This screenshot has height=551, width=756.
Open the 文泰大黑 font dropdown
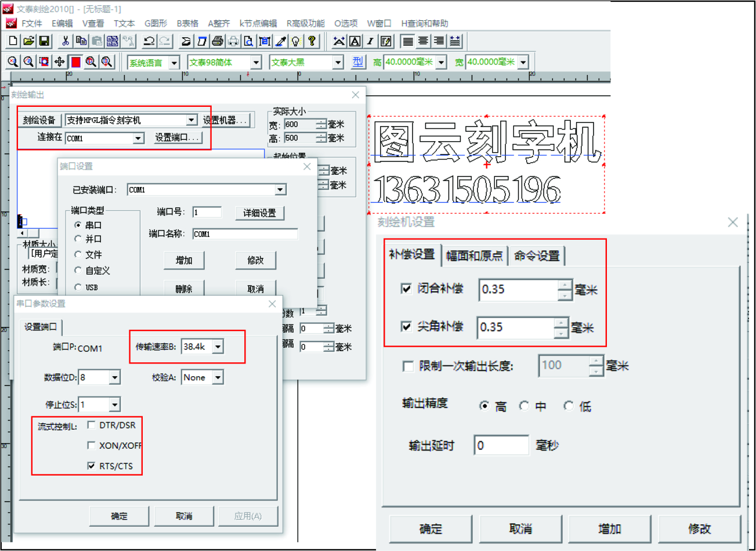(338, 62)
